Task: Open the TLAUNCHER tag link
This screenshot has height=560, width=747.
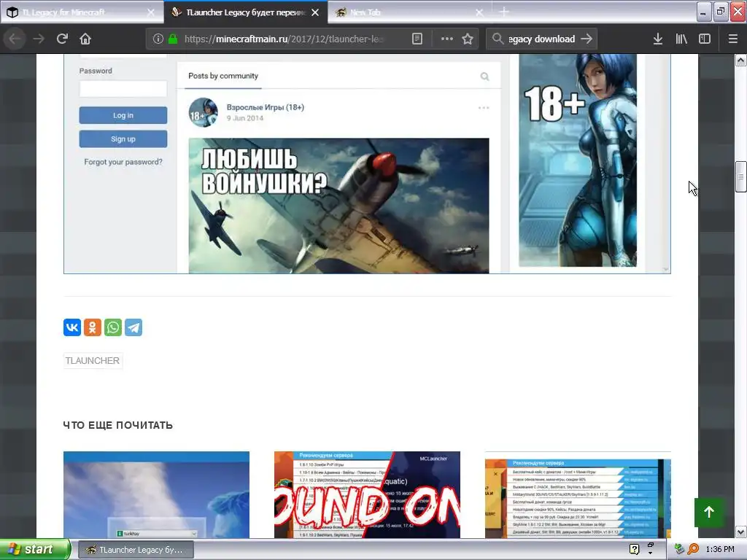Action: pos(93,360)
